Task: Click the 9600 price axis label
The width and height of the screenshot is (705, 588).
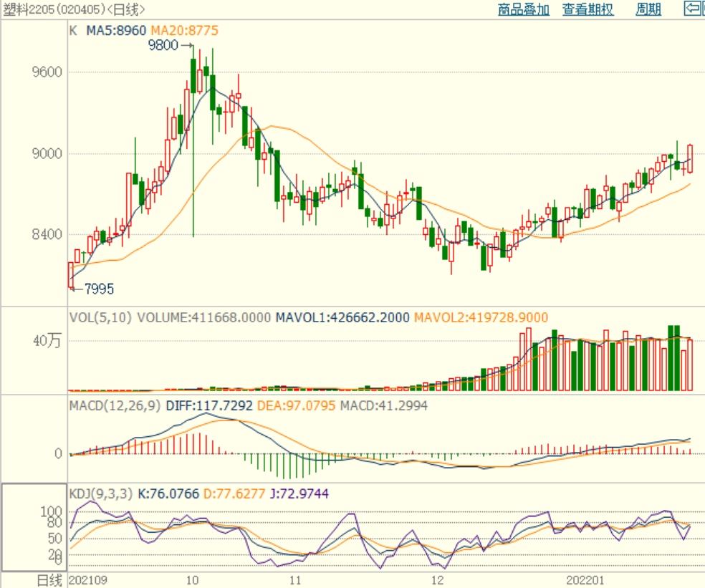Action: pos(47,72)
